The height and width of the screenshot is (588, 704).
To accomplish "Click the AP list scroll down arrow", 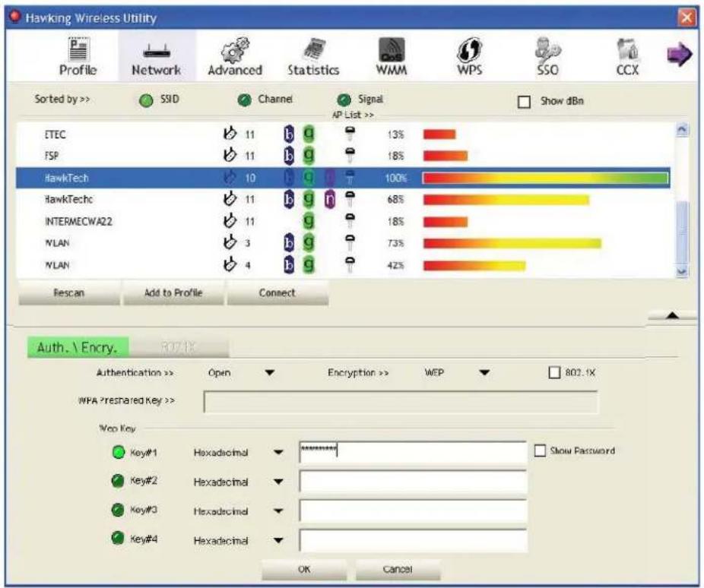I will click(x=682, y=271).
